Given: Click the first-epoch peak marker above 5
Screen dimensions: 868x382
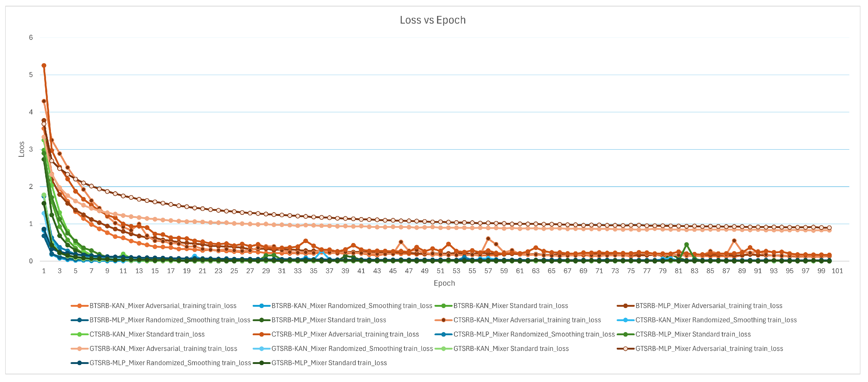Looking at the screenshot, I should 44,66.
